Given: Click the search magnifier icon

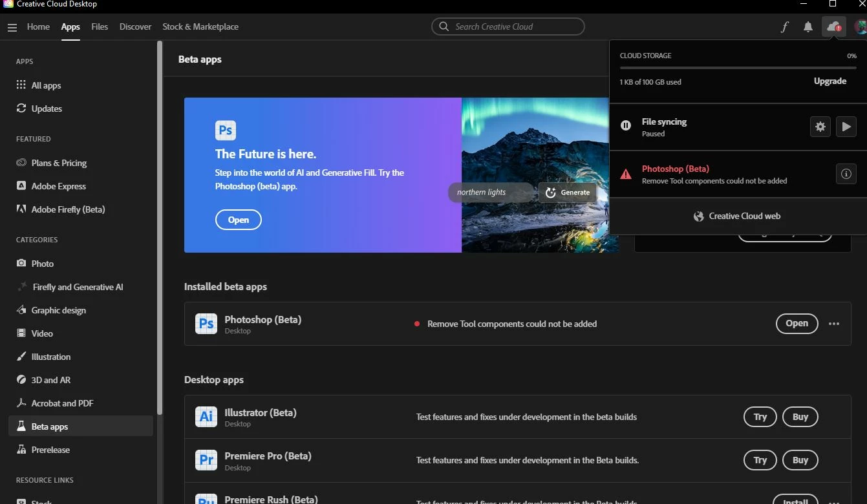Looking at the screenshot, I should pos(444,26).
